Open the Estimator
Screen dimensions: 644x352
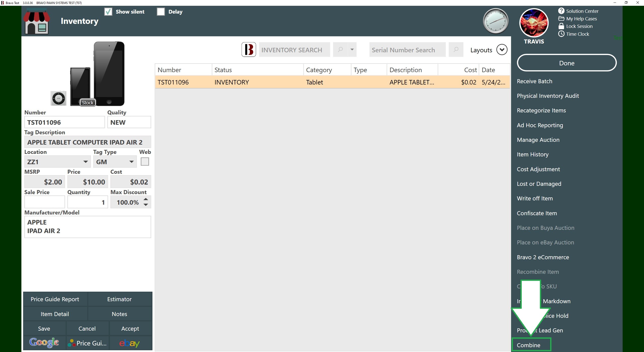pos(119,299)
